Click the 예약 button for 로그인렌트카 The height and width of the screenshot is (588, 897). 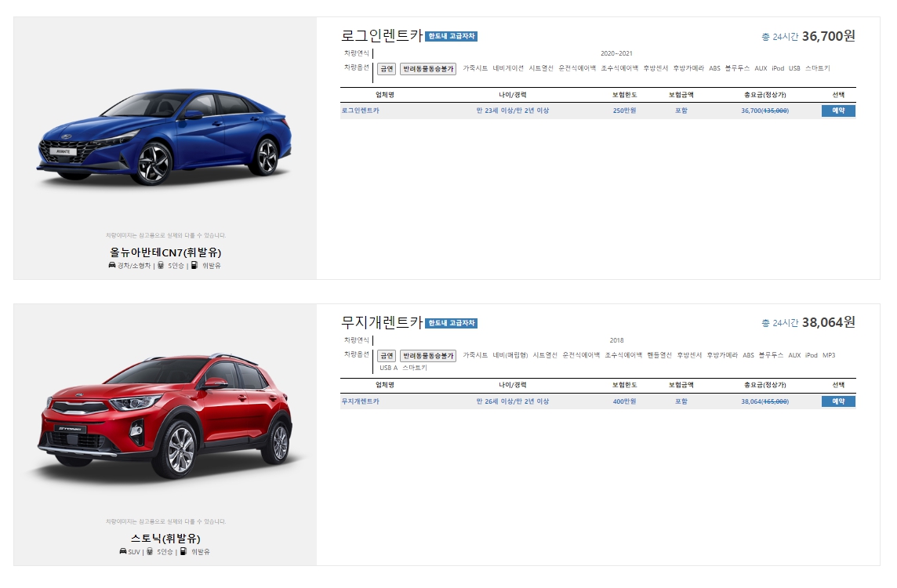(x=838, y=111)
